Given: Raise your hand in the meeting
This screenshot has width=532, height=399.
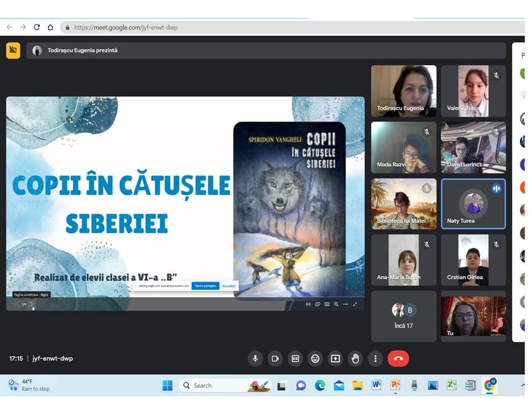Looking at the screenshot, I should click(x=355, y=359).
